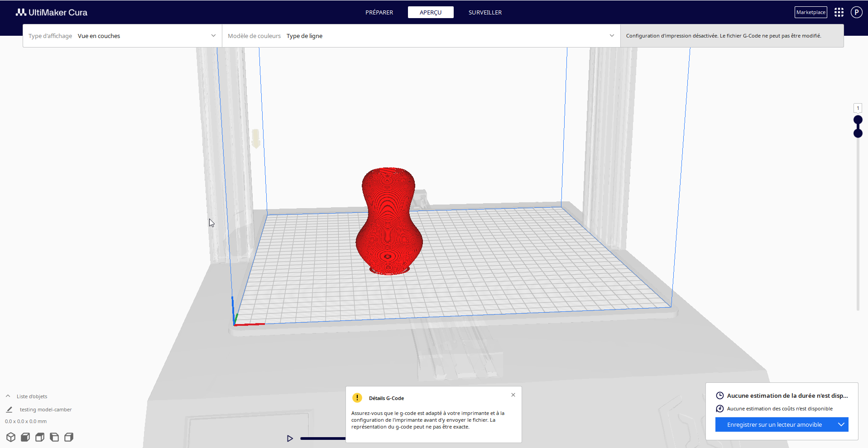Edit the testing model-camber name pencil
The image size is (868, 448).
(9, 410)
